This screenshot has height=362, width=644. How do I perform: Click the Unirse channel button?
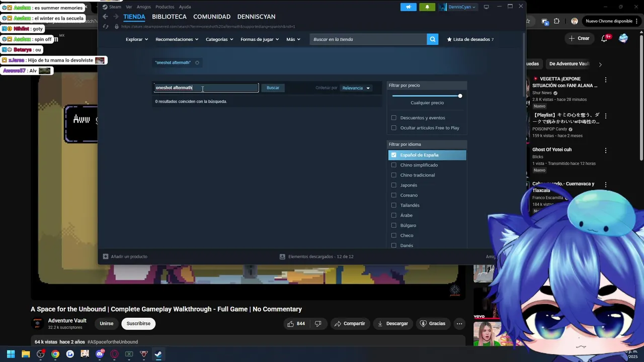(x=106, y=324)
